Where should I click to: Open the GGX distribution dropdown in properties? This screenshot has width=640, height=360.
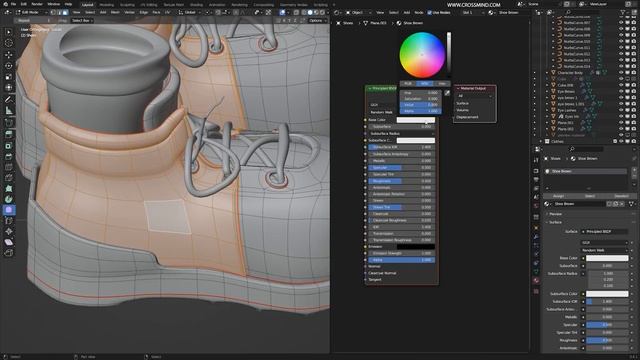click(x=604, y=242)
